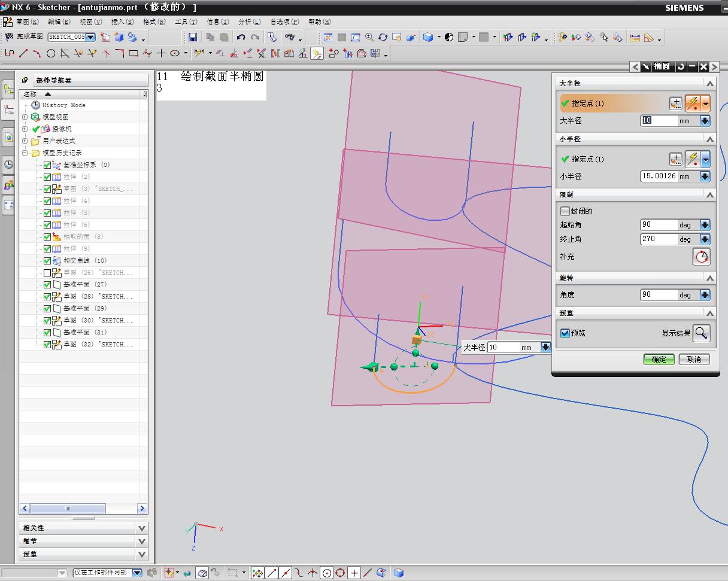Click the 大半径 value input field
The image size is (728, 581).
(659, 121)
